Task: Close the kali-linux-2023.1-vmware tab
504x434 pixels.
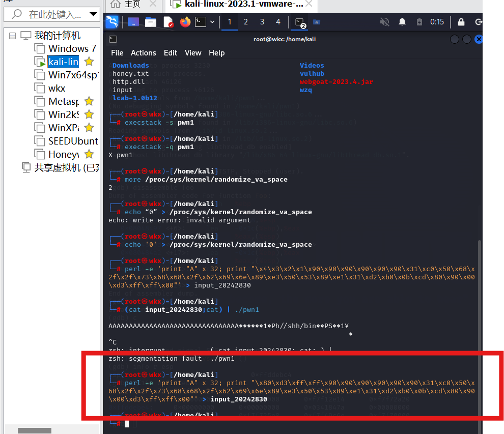Action: [309, 4]
